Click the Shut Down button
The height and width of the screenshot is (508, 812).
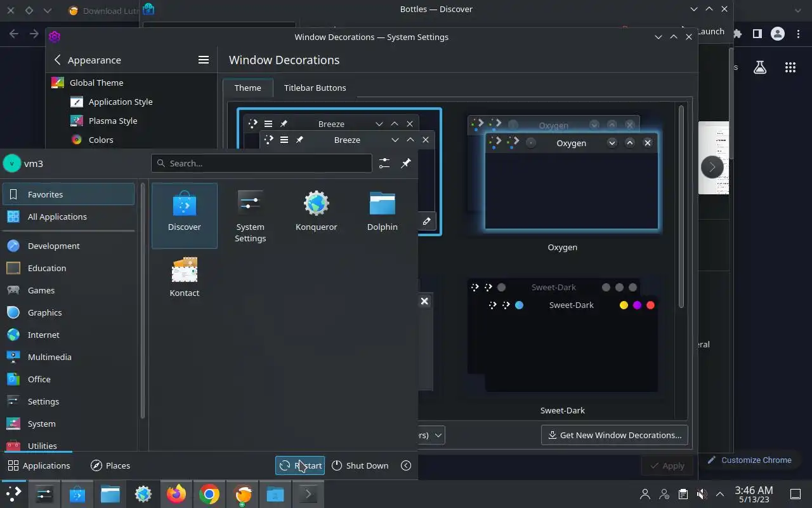(360, 465)
